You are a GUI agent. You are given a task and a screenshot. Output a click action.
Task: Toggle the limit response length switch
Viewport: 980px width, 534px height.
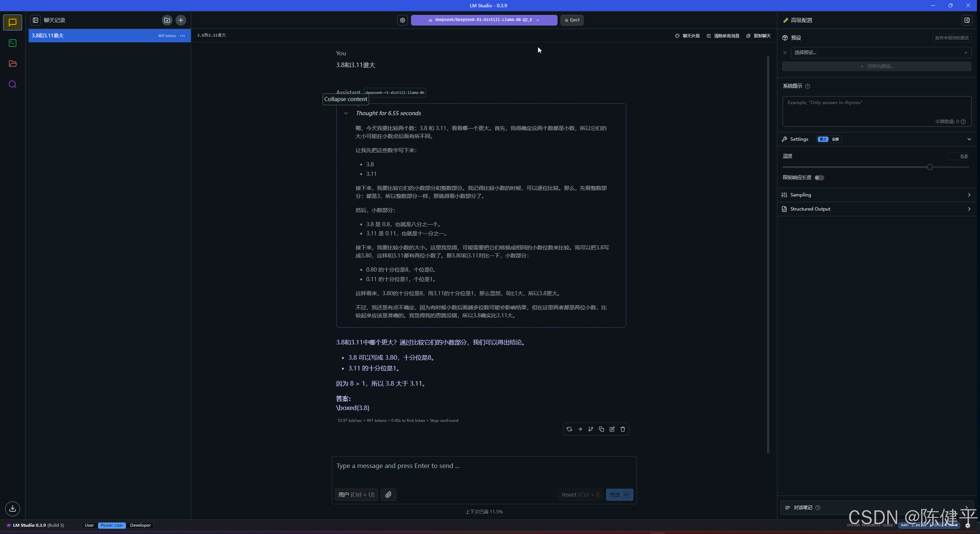tap(819, 178)
